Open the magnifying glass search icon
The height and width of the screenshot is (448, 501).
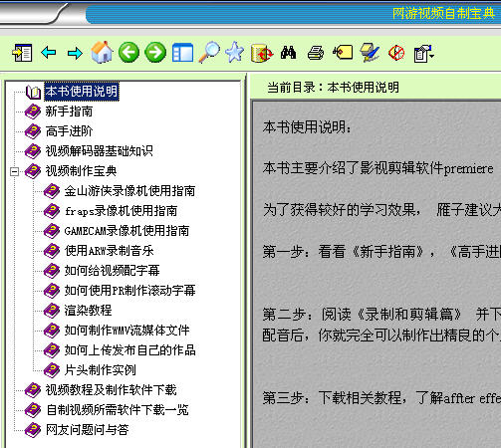pos(209,52)
